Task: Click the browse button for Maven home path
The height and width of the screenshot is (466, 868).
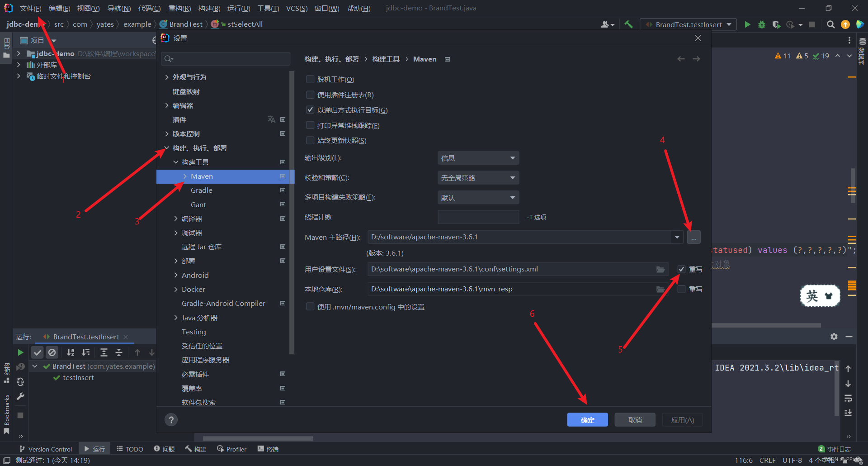Action: (x=693, y=237)
